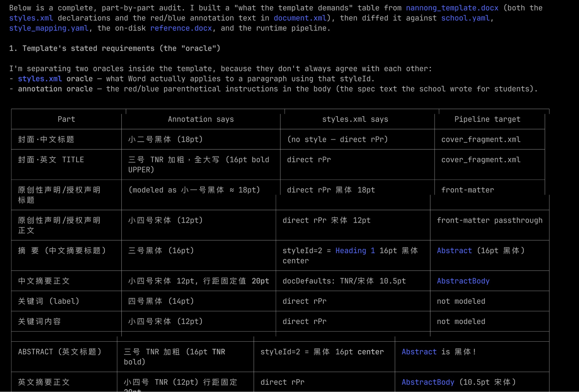579x392 pixels.
Task: Click cover_fragment.xml in the 封面·英文 TITLE row
Action: tap(481, 160)
